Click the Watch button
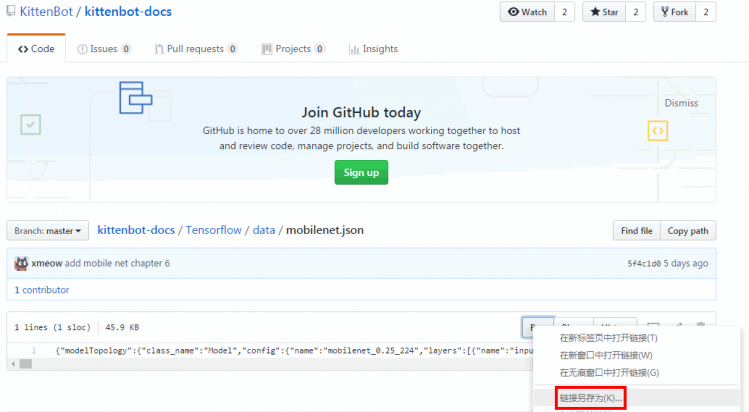 (x=527, y=12)
